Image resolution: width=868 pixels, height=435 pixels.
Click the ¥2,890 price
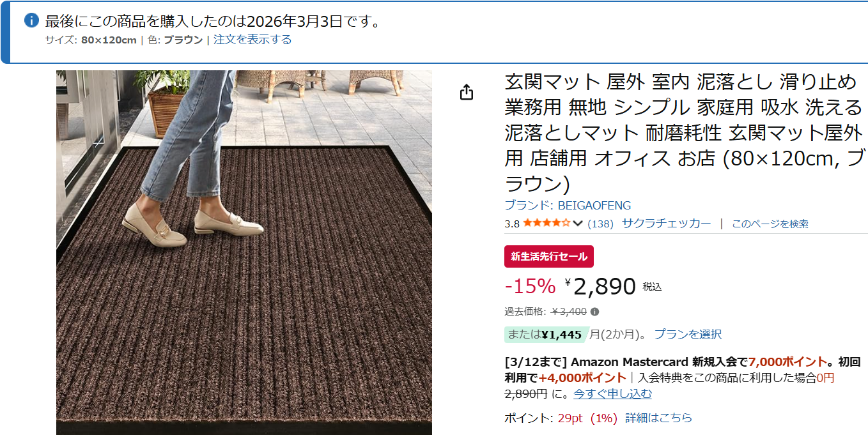click(x=600, y=287)
